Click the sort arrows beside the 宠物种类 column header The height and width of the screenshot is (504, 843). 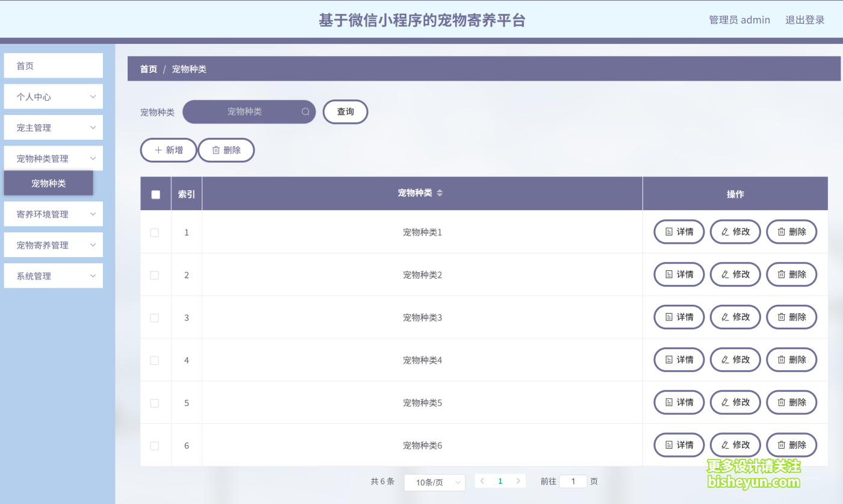[440, 193]
